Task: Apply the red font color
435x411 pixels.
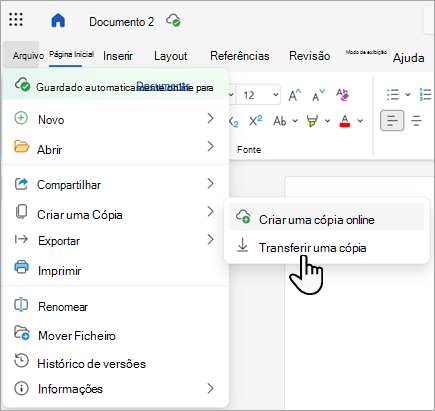Action: click(345, 121)
